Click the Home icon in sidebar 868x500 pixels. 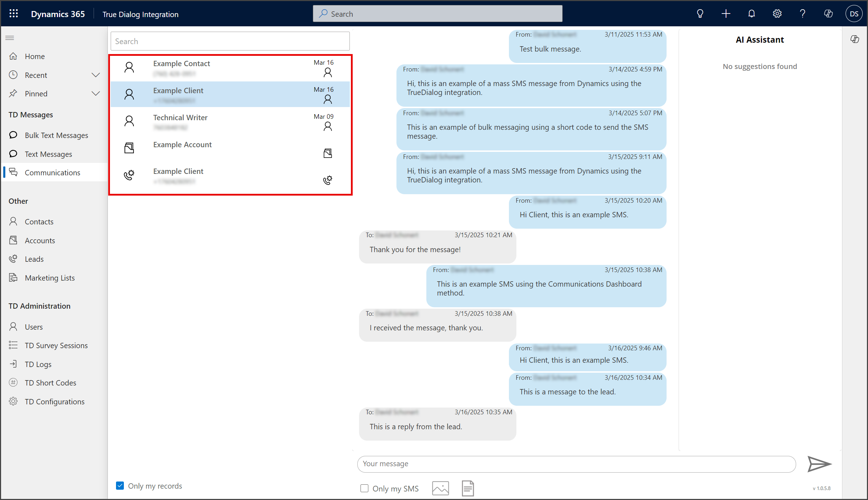point(13,56)
